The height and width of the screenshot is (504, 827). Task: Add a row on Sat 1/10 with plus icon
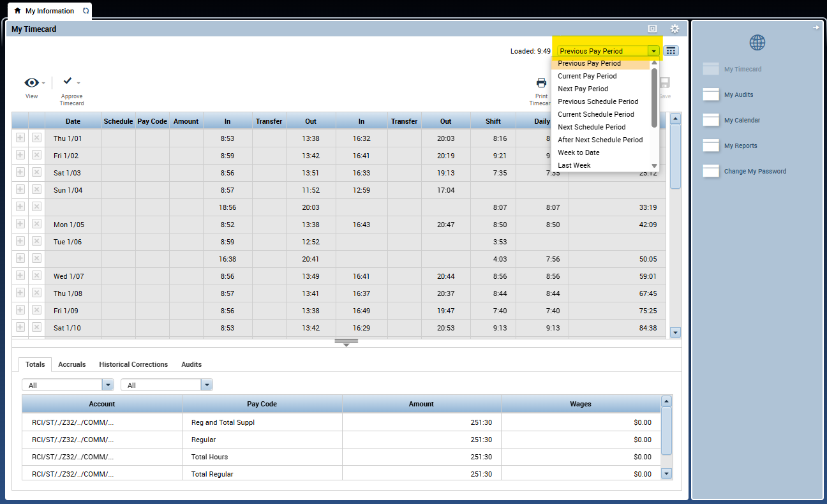click(20, 327)
